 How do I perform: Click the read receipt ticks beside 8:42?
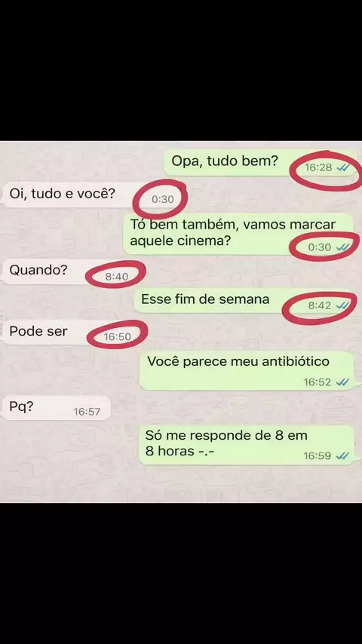click(342, 305)
